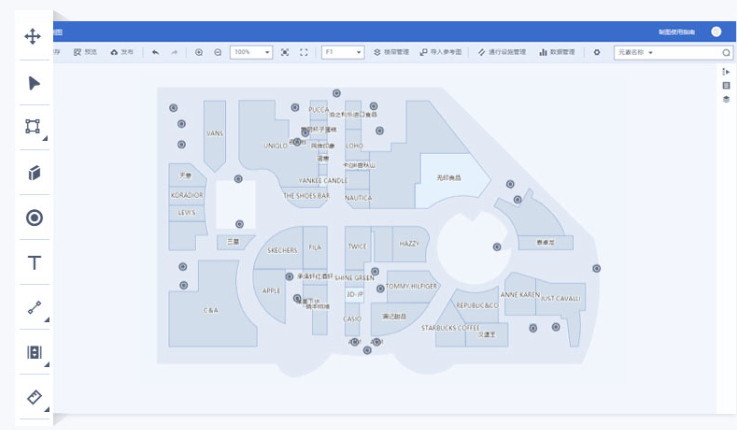The width and height of the screenshot is (737, 430).
Task: Open the 100% zoom level dropdown
Action: point(251,52)
